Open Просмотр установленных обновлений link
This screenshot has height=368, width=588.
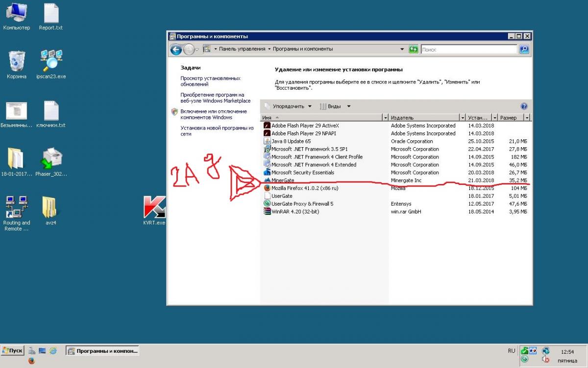click(210, 81)
